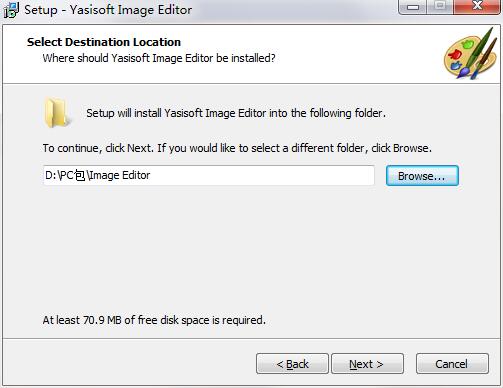Click 'Image Editor' text at path end

click(120, 175)
